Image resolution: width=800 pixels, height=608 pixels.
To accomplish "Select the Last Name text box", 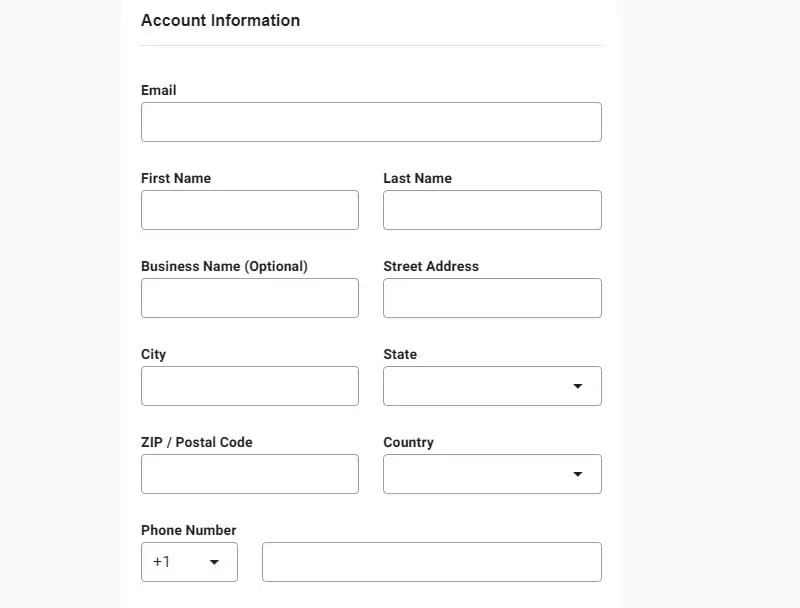I will 492,210.
